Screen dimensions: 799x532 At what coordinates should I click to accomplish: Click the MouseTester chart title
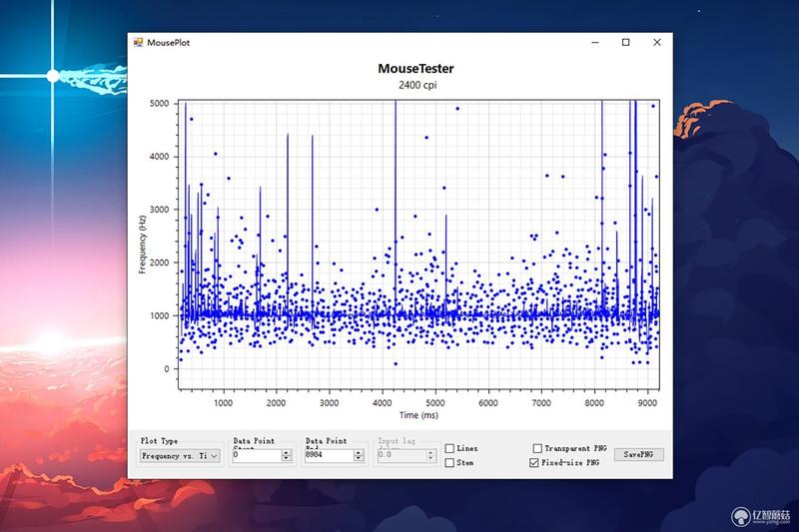(x=415, y=68)
